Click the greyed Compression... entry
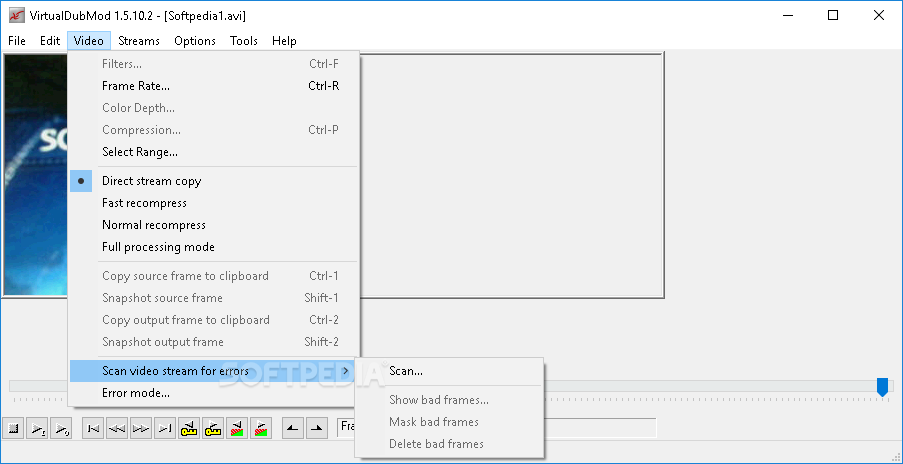The height and width of the screenshot is (464, 903). [214, 130]
